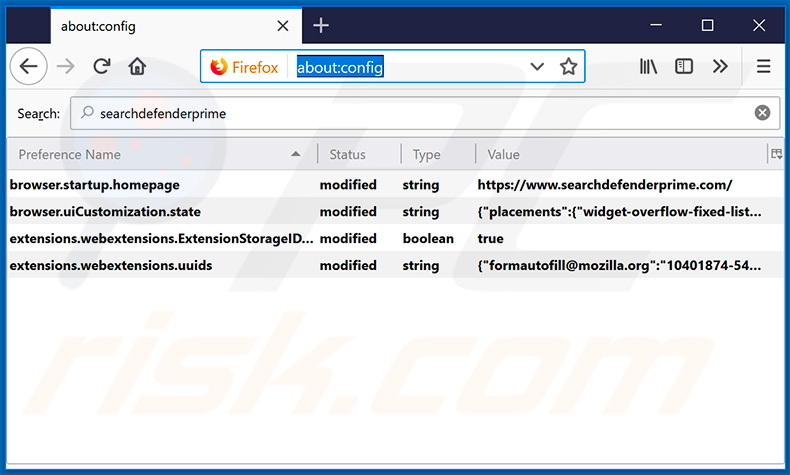
Task: Reload the current page
Action: [x=101, y=67]
